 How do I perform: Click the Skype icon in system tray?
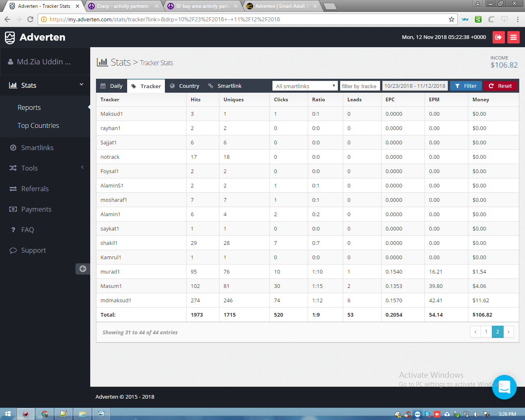coord(427,414)
